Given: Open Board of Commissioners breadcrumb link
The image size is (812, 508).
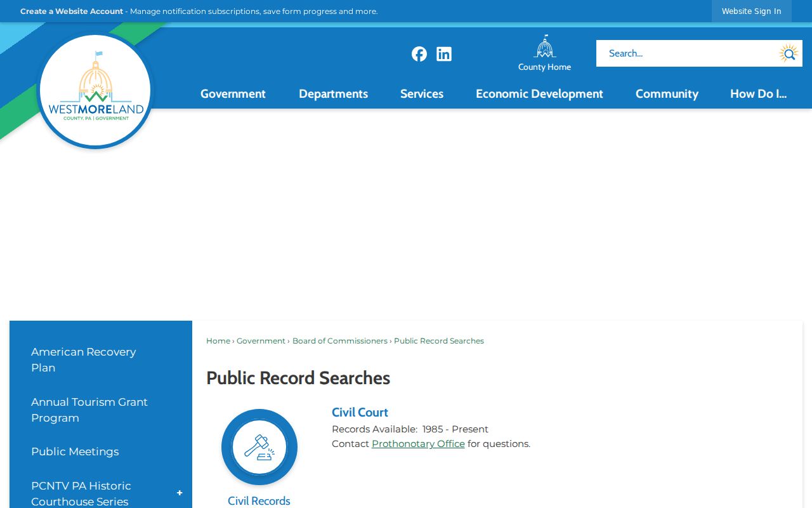Looking at the screenshot, I should 340,341.
